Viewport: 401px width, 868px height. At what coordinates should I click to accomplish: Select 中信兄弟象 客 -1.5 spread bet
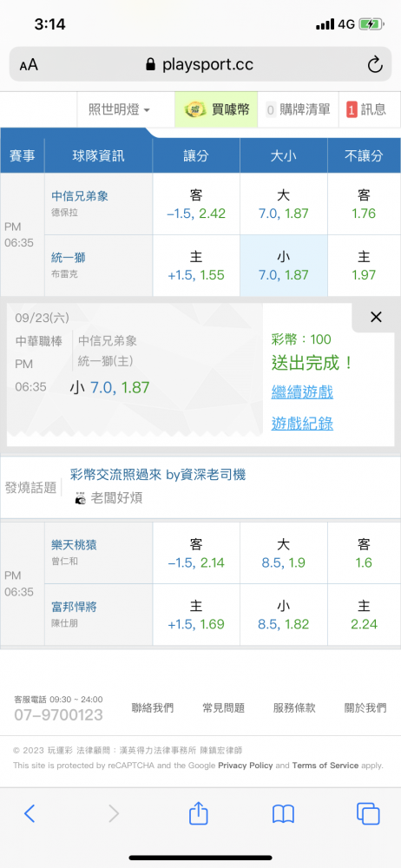196,204
